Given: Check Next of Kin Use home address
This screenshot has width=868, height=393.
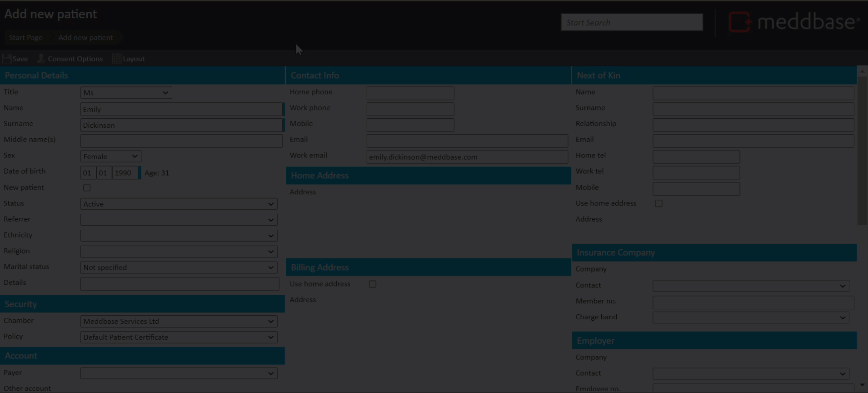Looking at the screenshot, I should click(x=658, y=204).
